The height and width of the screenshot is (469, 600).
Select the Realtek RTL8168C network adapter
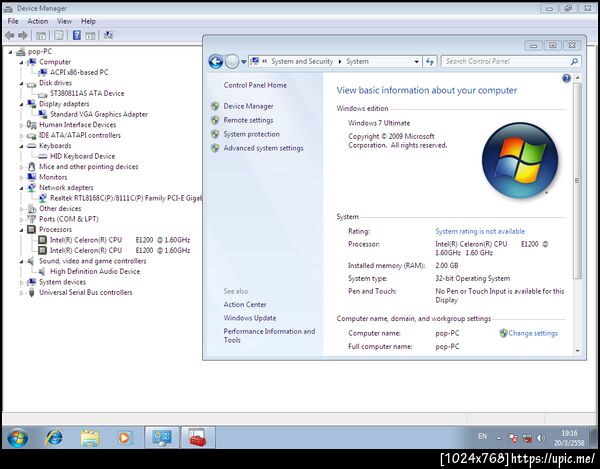click(126, 198)
